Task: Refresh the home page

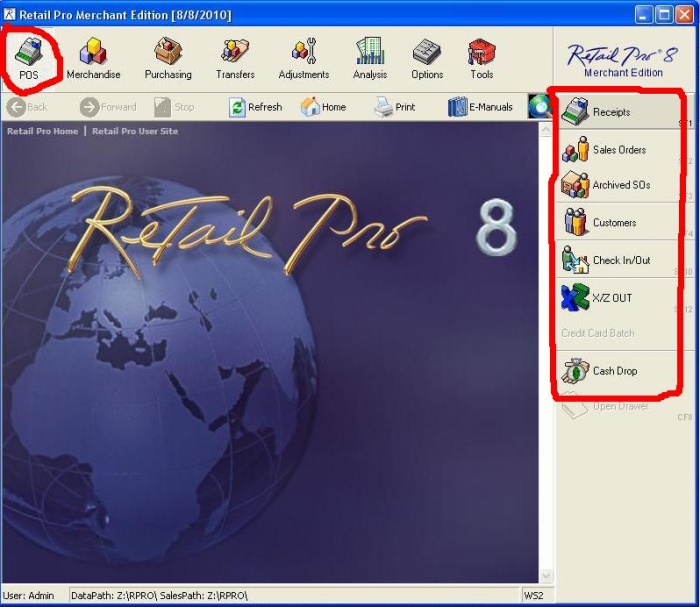Action: 255,107
